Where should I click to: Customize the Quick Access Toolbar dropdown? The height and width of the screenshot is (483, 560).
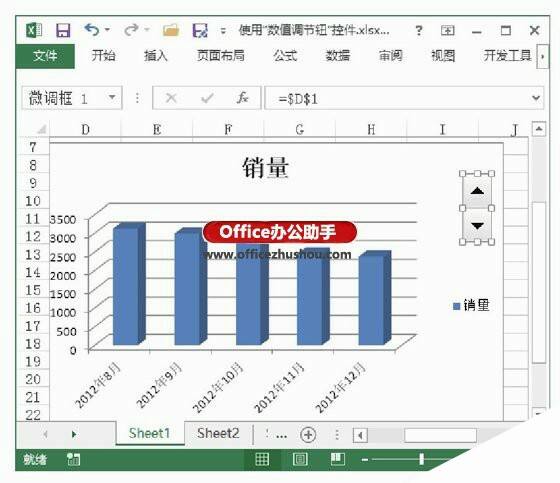pyautogui.click(x=223, y=31)
